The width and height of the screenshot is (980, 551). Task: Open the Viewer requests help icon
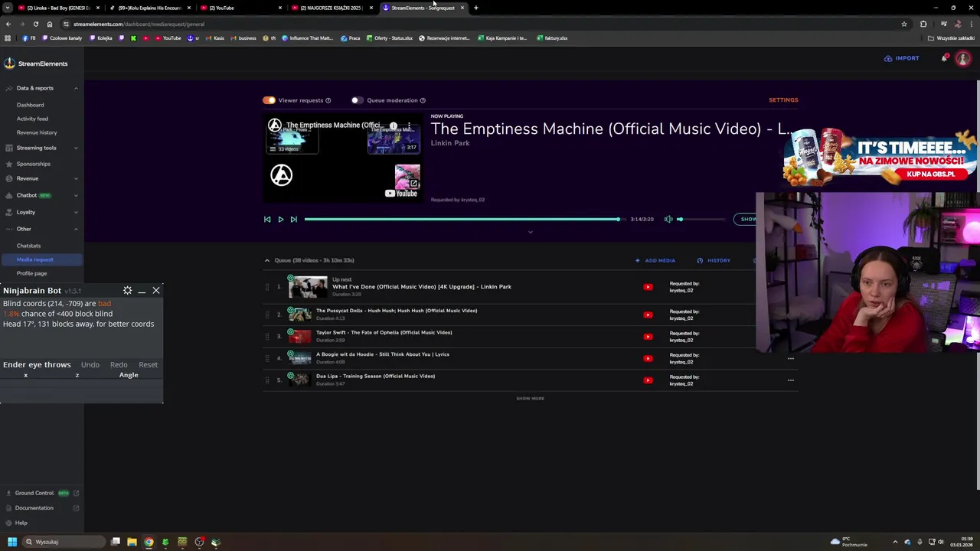[x=328, y=100]
